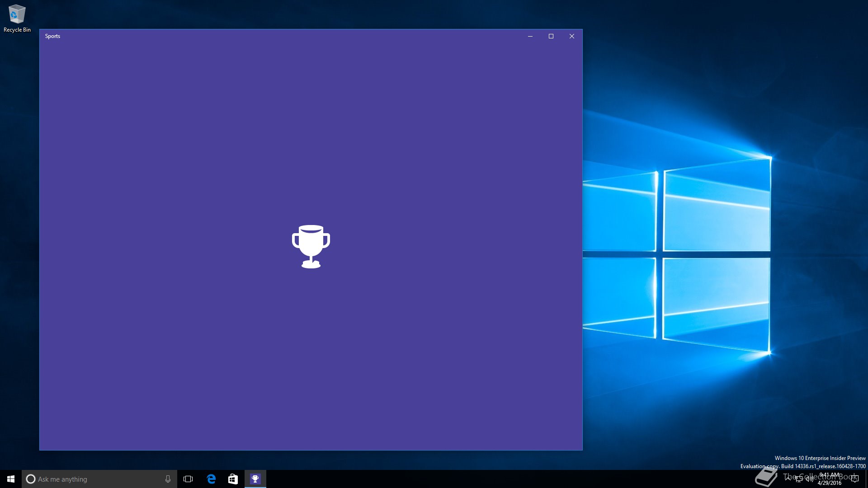Maximize the Sports window
The image size is (868, 488).
pyautogui.click(x=551, y=36)
